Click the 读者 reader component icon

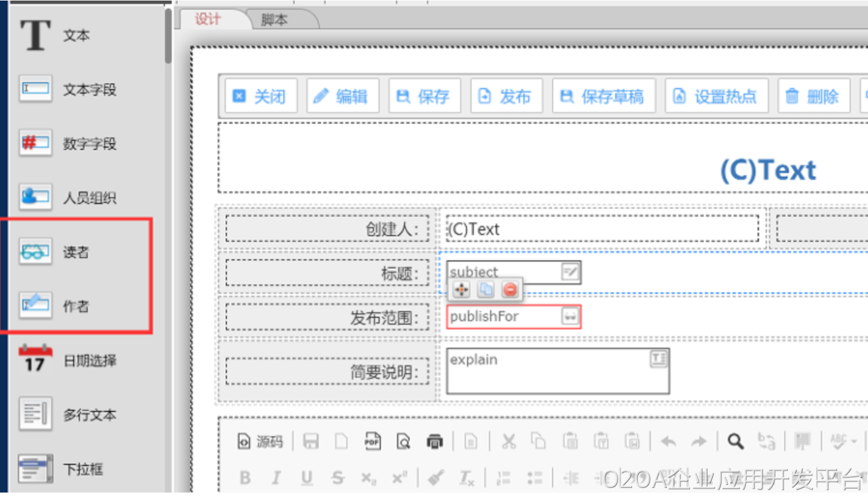pos(35,252)
